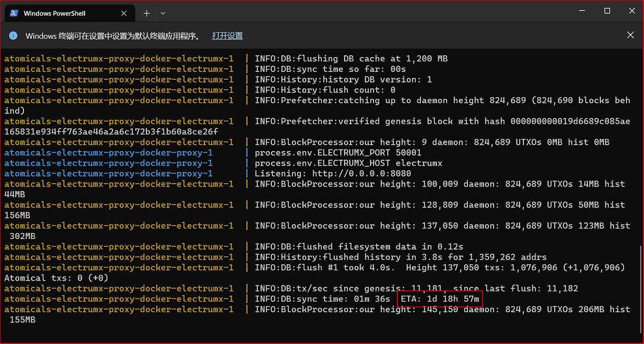
Task: Click the wrapped value "156MB"
Action: 17,215
